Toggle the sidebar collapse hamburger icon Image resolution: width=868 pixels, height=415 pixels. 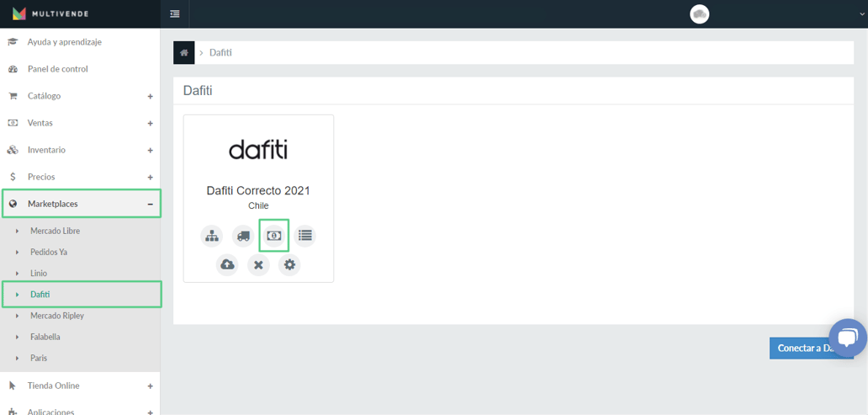(175, 13)
